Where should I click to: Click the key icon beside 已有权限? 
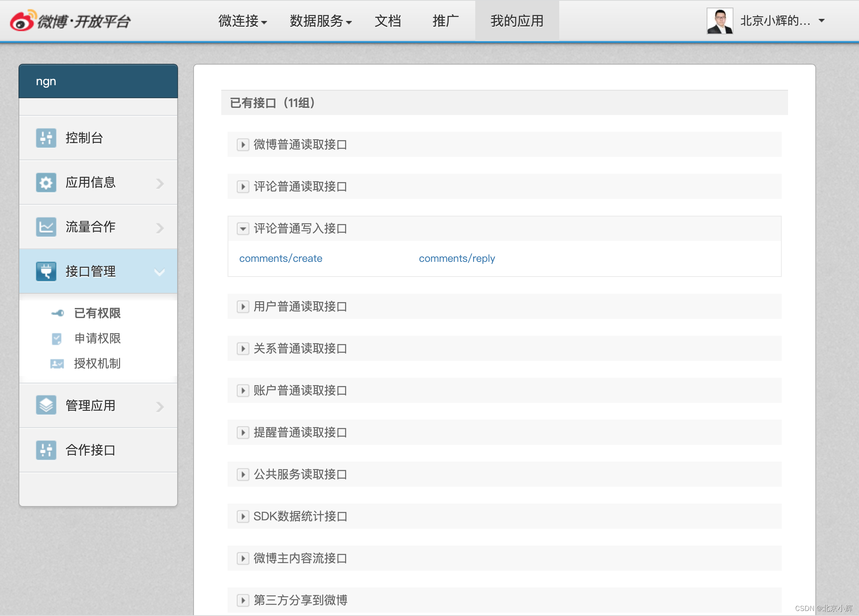[x=58, y=313]
